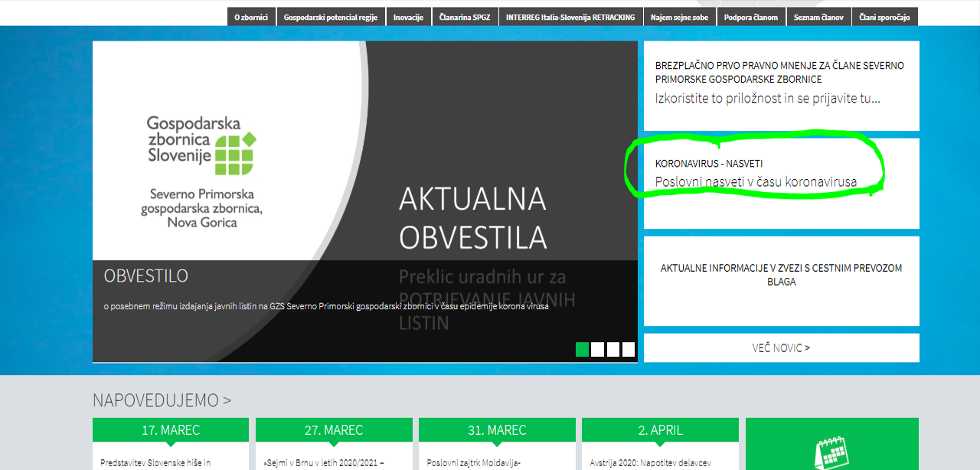Open the Inovacije menu item
The image size is (980, 470).
pyautogui.click(x=408, y=16)
